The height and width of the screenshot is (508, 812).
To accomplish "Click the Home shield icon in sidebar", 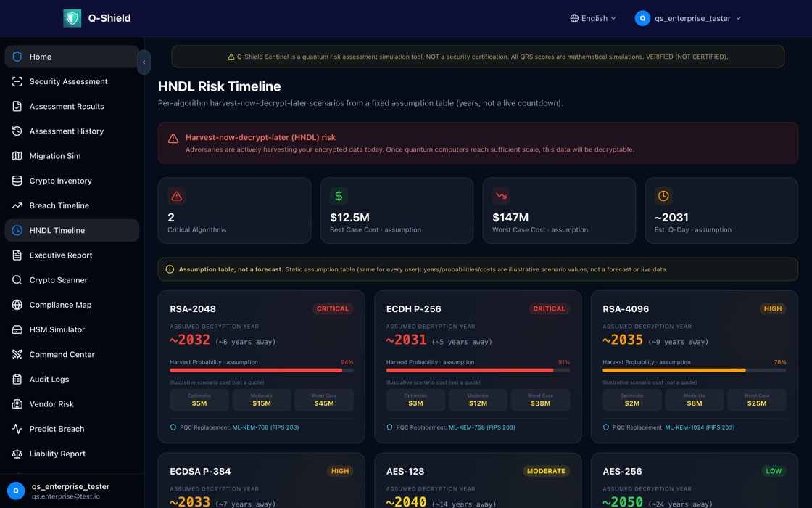I will coord(17,57).
